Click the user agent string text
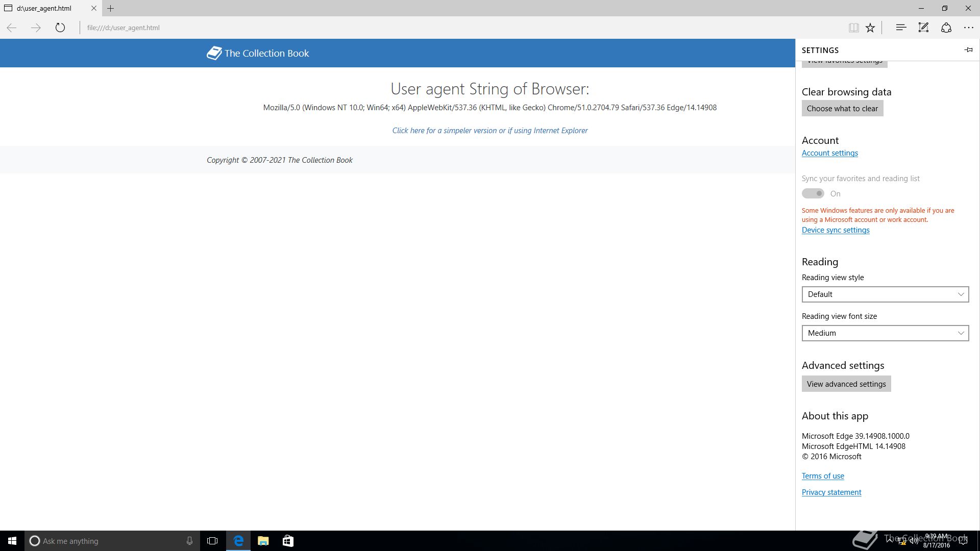This screenshot has height=551, width=980. click(490, 108)
